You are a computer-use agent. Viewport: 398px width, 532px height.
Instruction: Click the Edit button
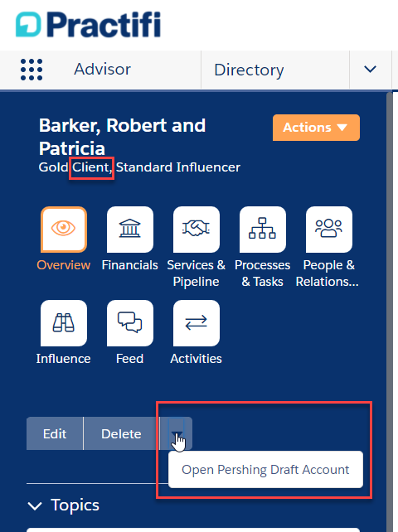55,433
